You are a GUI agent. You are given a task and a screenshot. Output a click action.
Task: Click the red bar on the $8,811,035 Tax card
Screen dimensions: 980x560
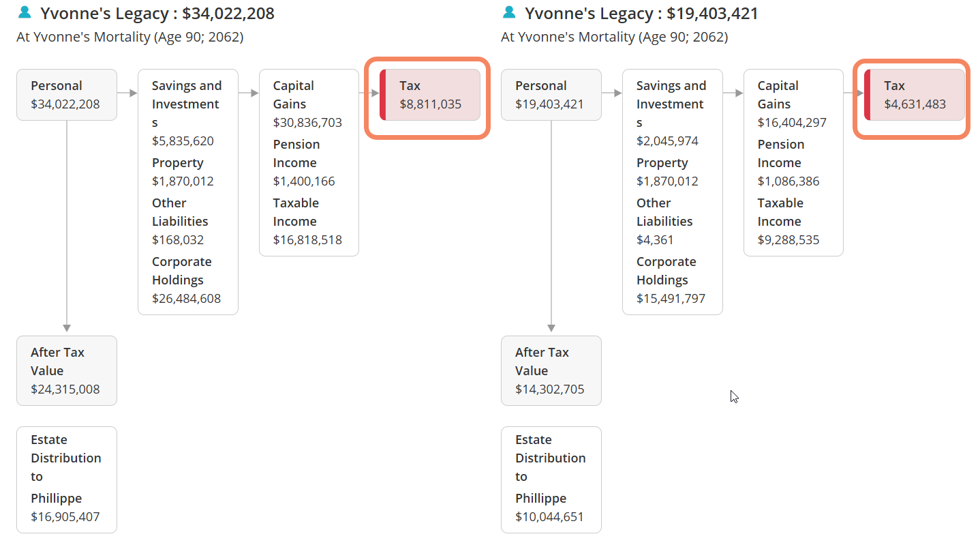point(382,95)
